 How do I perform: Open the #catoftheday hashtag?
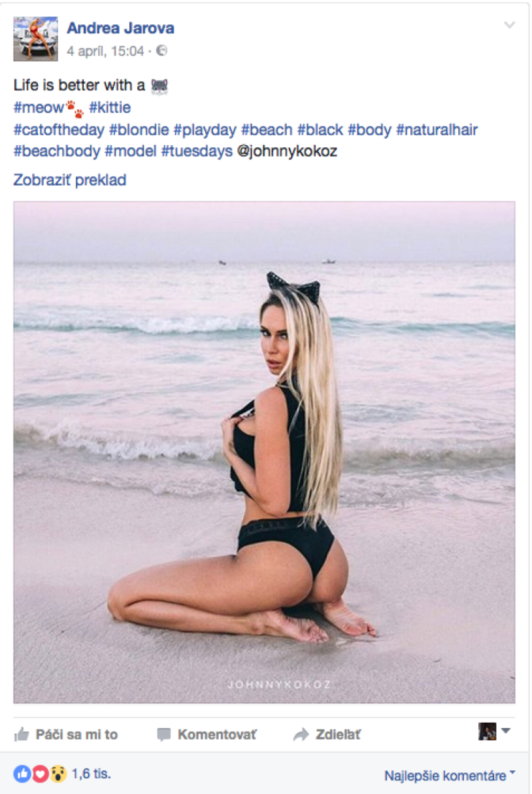(x=59, y=129)
